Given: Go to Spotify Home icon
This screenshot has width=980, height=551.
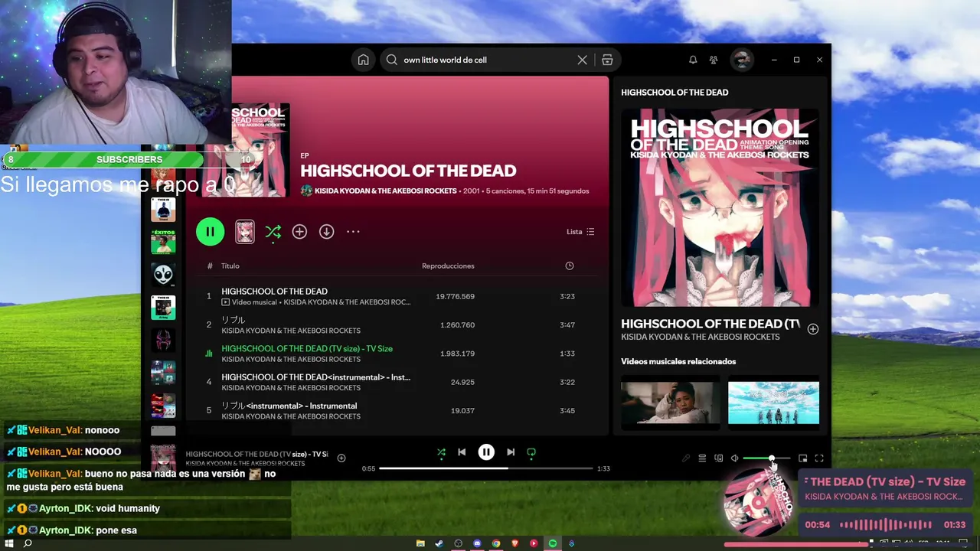Looking at the screenshot, I should click(364, 60).
